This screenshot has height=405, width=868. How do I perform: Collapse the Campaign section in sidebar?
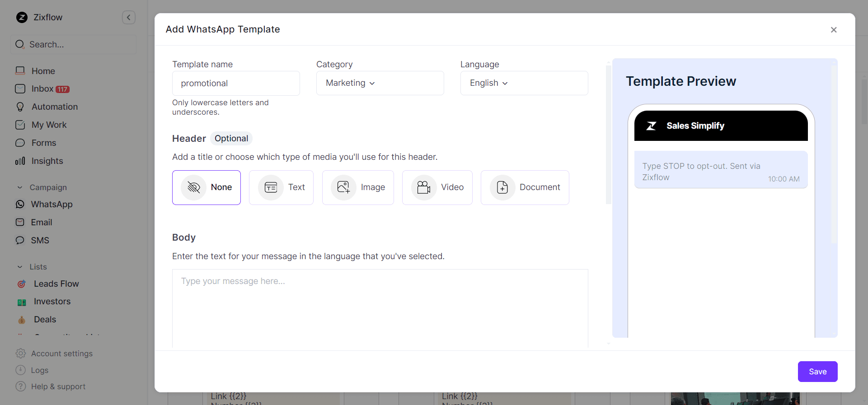click(20, 187)
